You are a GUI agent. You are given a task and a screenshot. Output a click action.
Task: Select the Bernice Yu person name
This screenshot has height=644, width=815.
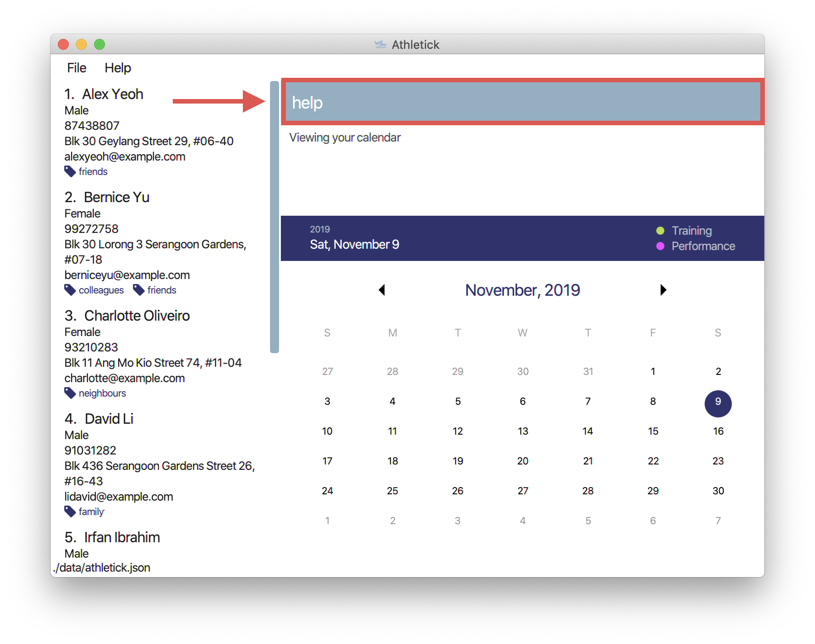coord(117,197)
